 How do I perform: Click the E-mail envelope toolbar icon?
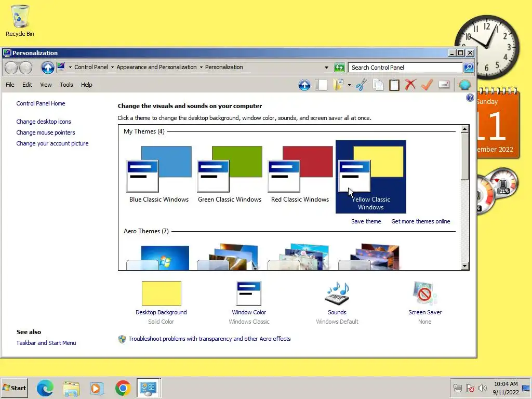444,85
